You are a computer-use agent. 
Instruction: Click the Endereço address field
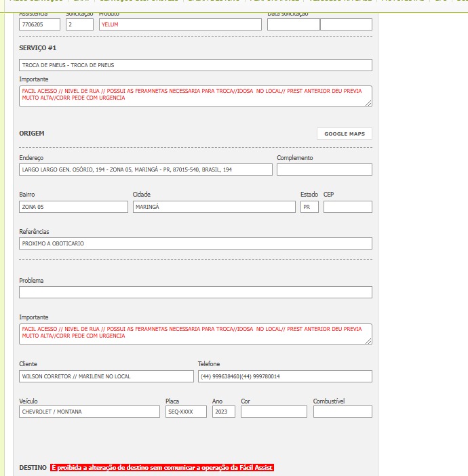tap(146, 170)
